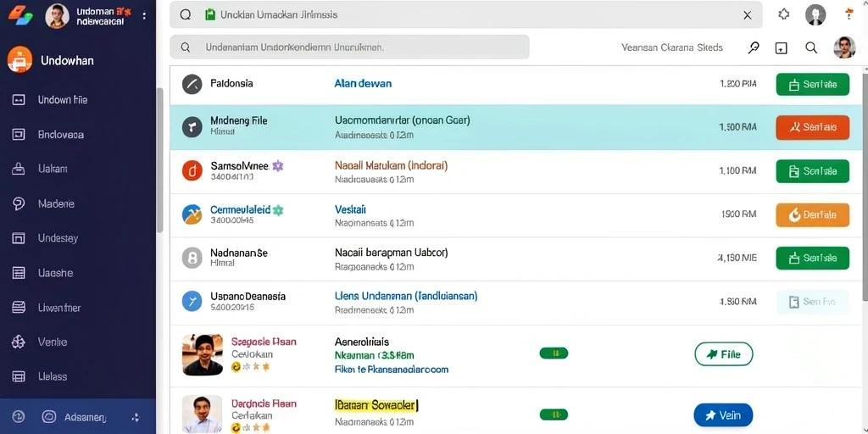Click the Venke sidebar icon
868x434 pixels.
tap(19, 342)
